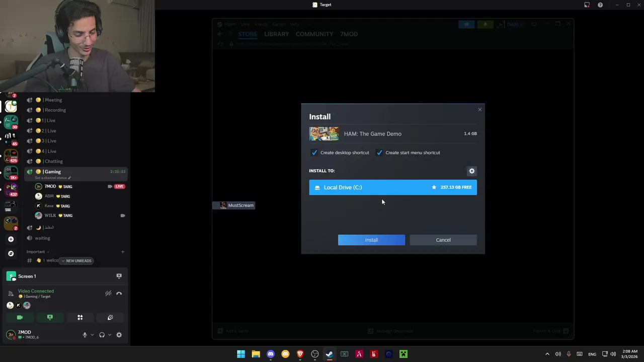Screen dimensions: 644x362
Task: Mute Discord microphone
Action: (85, 335)
